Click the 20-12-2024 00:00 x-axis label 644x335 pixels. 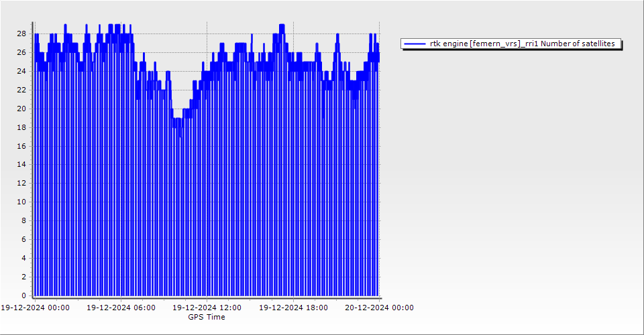[x=379, y=308]
